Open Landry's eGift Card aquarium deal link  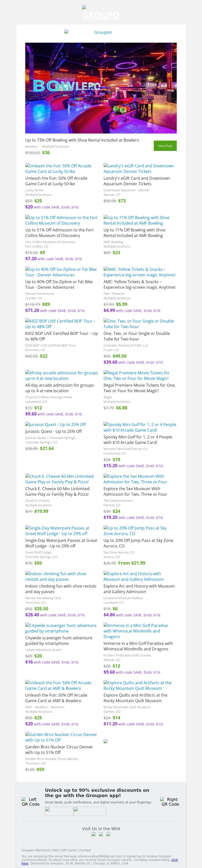139,169
